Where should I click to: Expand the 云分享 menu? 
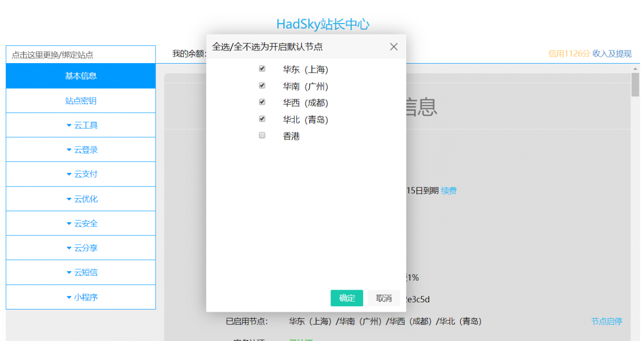point(81,248)
